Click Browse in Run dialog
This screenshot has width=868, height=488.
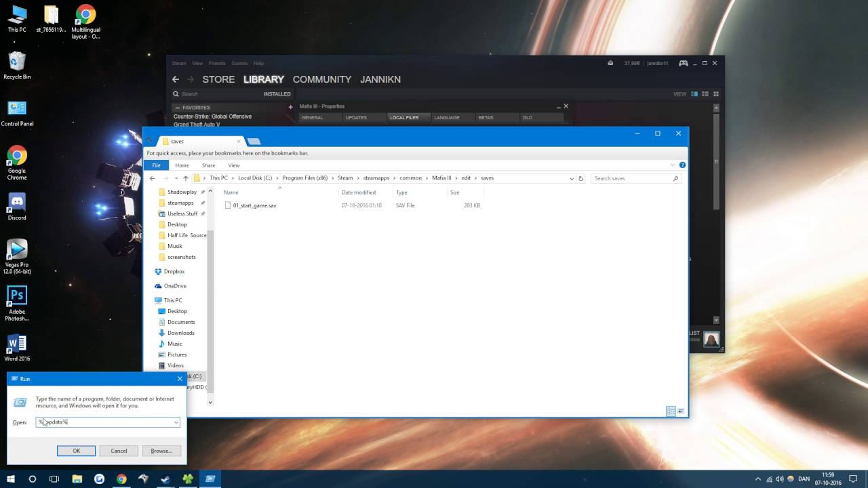tap(161, 451)
